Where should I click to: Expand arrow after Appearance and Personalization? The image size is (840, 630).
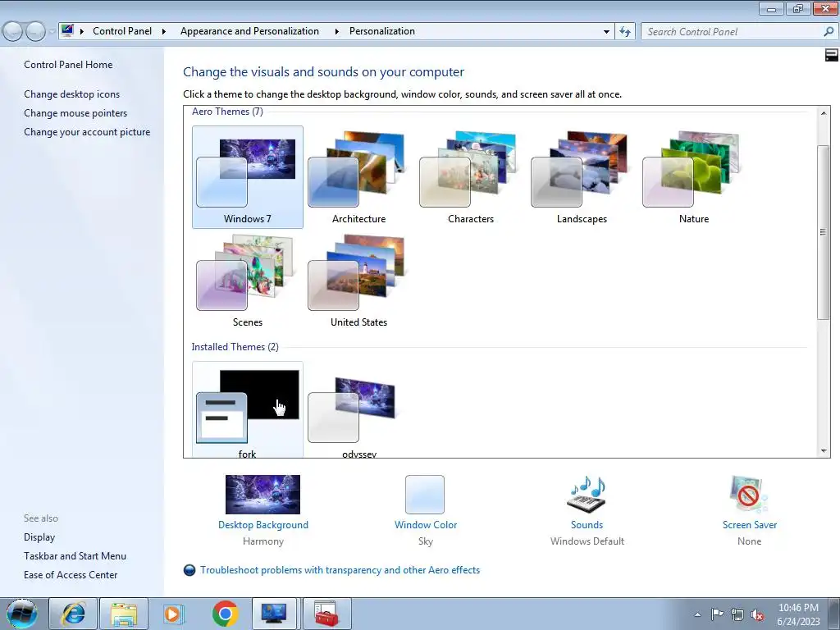[x=336, y=32]
